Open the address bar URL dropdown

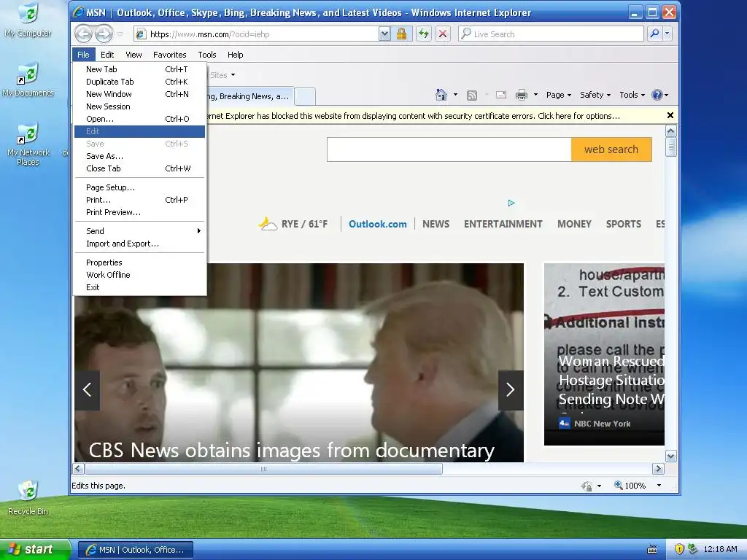[384, 34]
